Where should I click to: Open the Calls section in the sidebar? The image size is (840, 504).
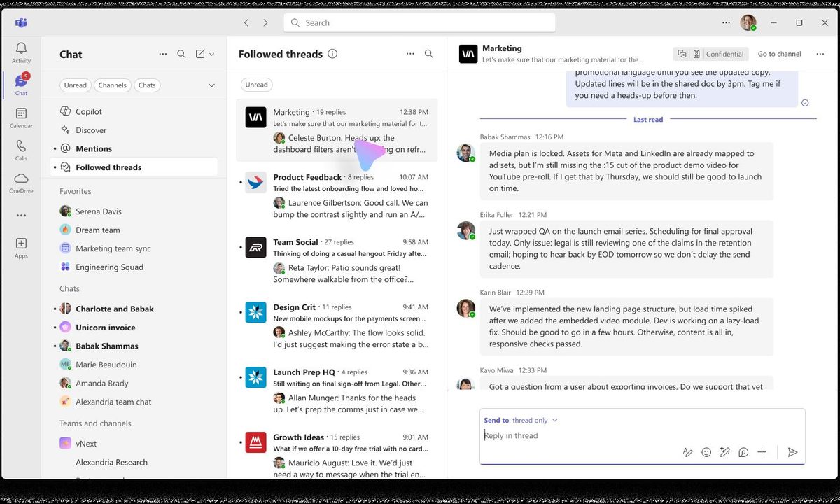(x=21, y=150)
